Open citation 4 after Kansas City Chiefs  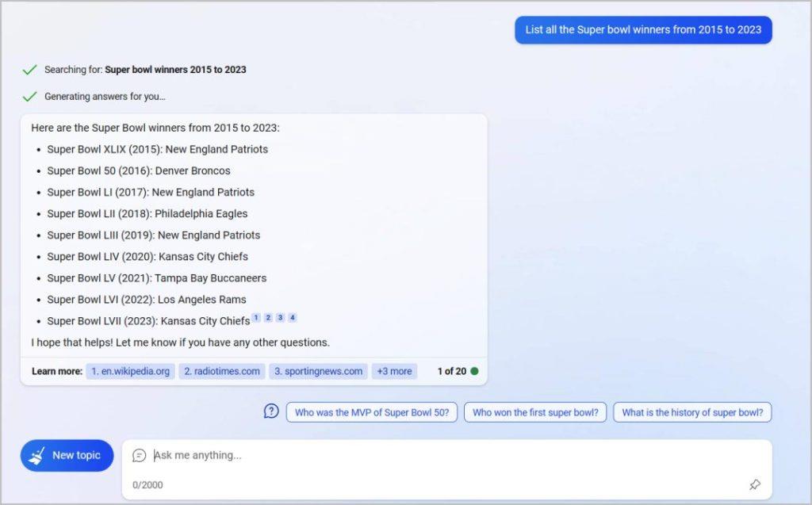coord(292,317)
